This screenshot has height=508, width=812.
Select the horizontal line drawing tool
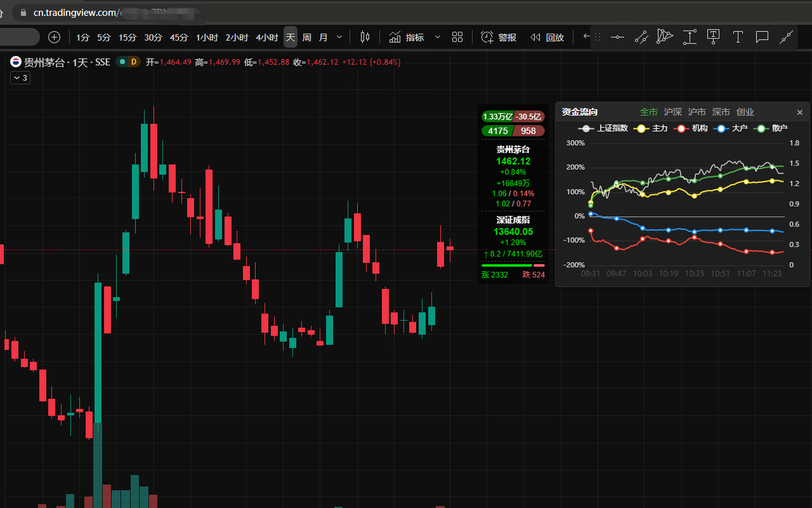click(617, 37)
